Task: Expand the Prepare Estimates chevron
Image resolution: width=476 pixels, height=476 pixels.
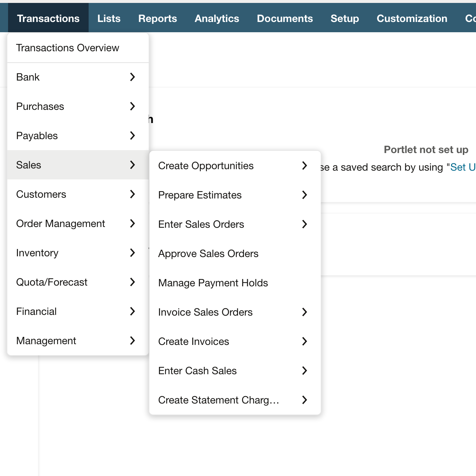Action: 304,195
